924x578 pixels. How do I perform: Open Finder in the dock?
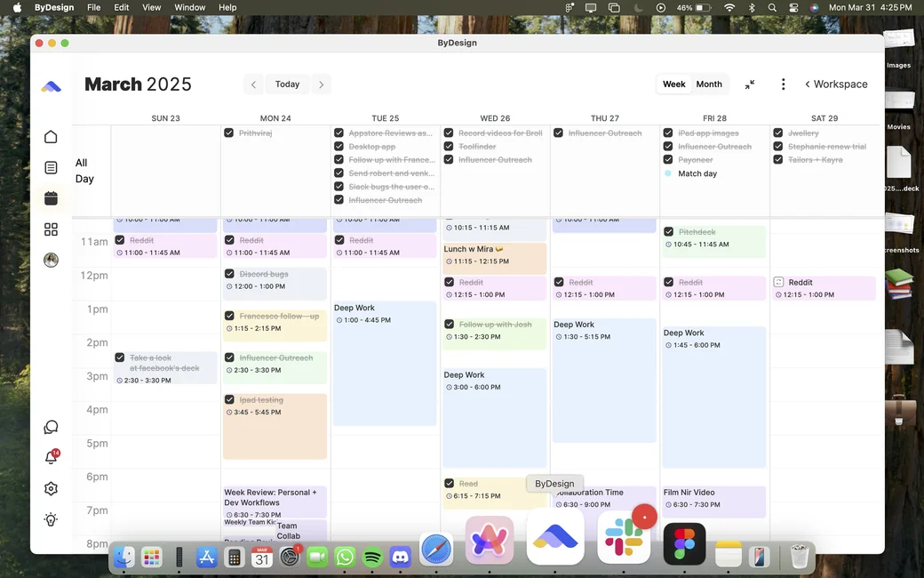point(123,556)
